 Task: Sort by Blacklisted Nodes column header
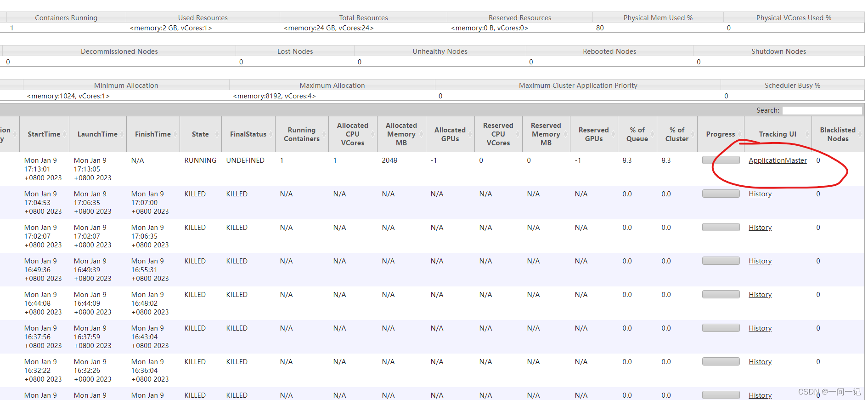(x=838, y=134)
